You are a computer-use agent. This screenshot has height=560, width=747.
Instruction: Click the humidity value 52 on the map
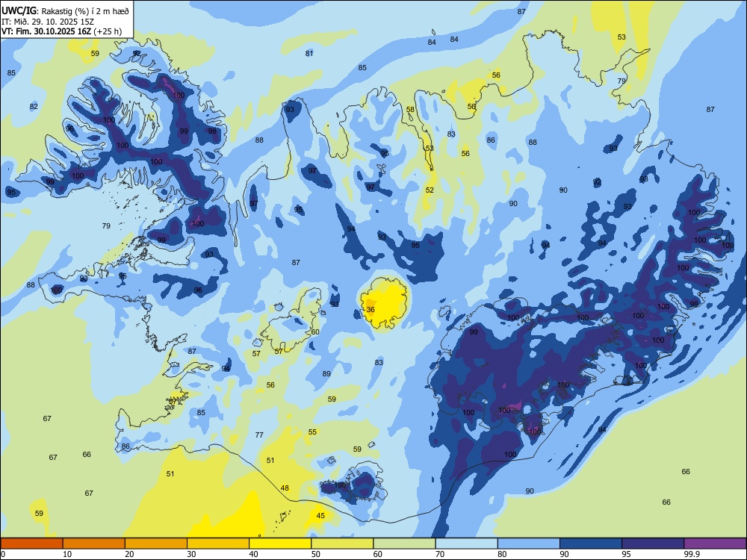pyautogui.click(x=430, y=190)
